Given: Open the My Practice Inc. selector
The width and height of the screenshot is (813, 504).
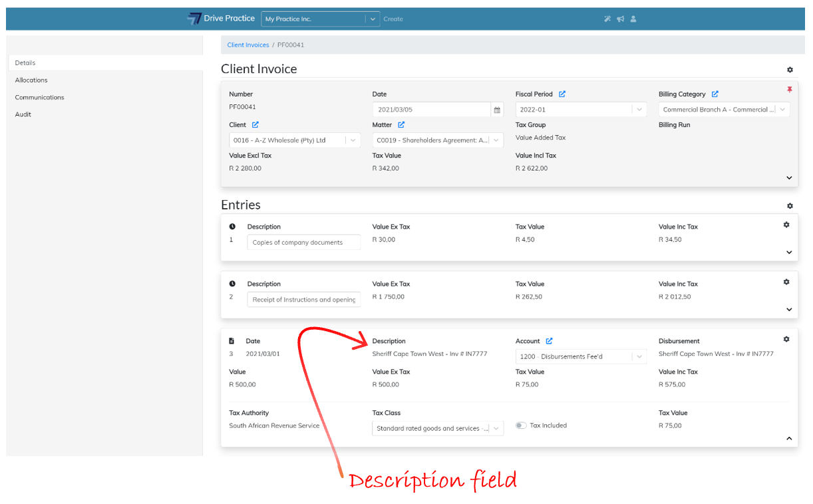Looking at the screenshot, I should point(320,19).
